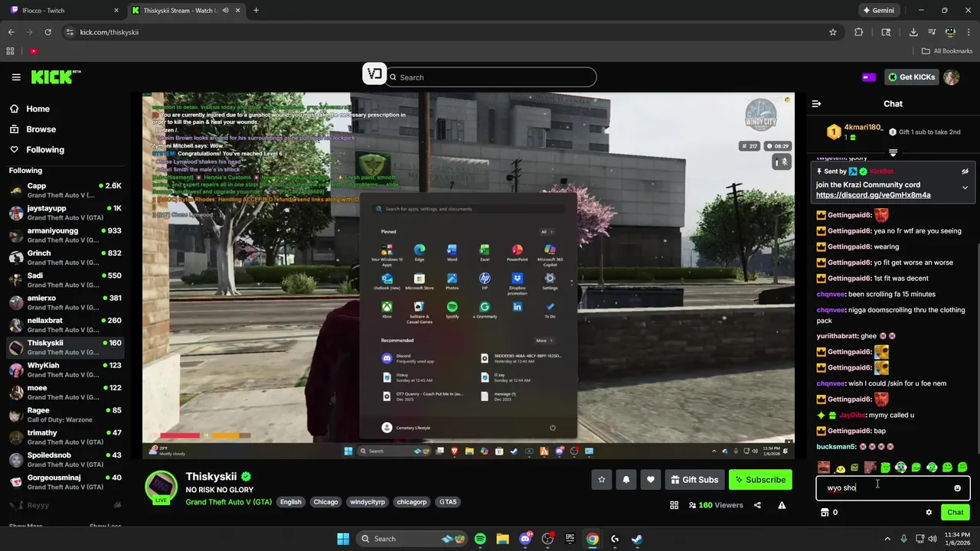Viewport: 980px width, 551px height.
Task: Hide the pinned KickBot message
Action: pos(965,171)
